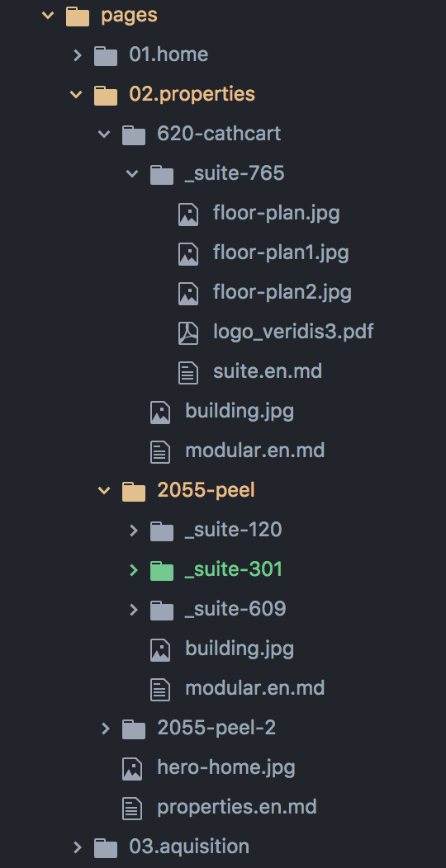
Task: Expand the 01.home folder arrow
Action: (x=77, y=54)
